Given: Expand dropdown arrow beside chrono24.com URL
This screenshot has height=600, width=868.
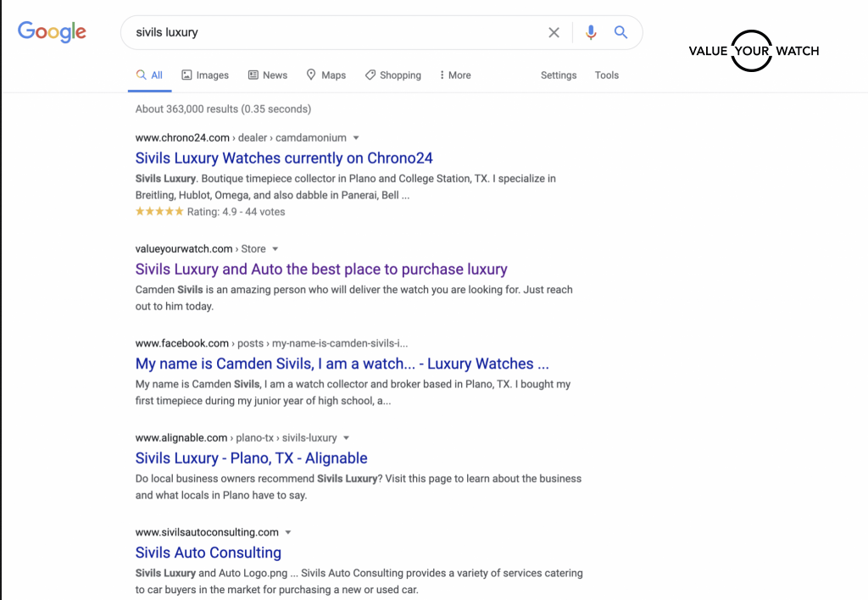Looking at the screenshot, I should click(x=356, y=138).
